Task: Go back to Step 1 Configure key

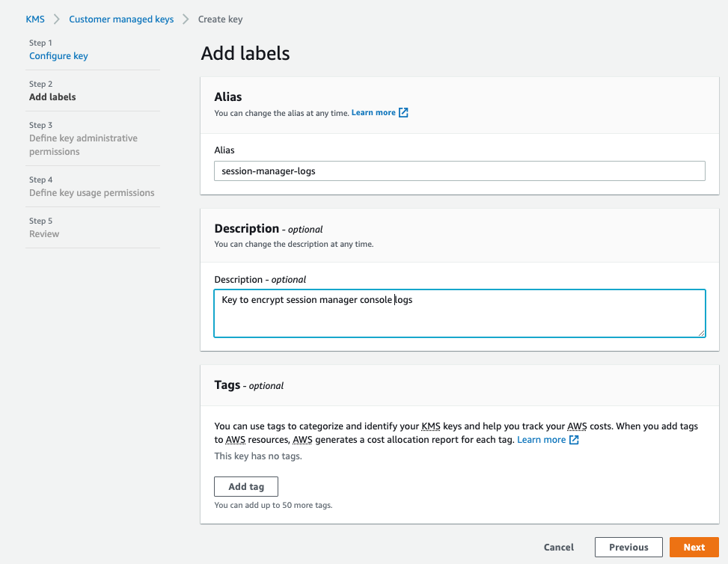Action: pos(58,55)
